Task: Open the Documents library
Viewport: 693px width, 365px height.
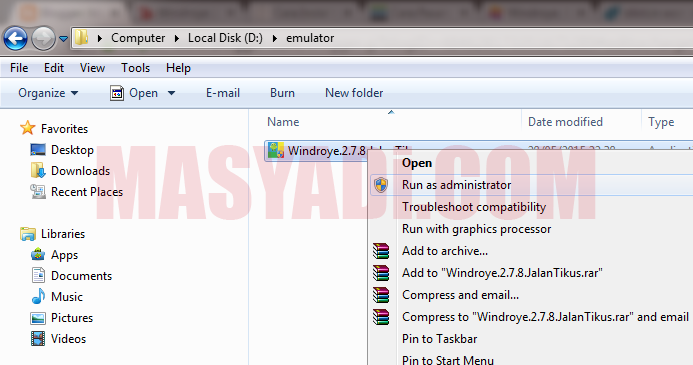Action: [x=81, y=276]
